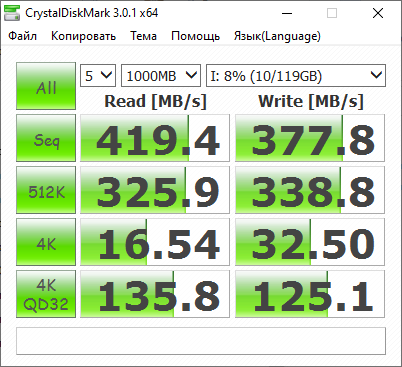Open the Язык(Language) menu
Image resolution: width=402 pixels, height=367 pixels.
(x=277, y=36)
